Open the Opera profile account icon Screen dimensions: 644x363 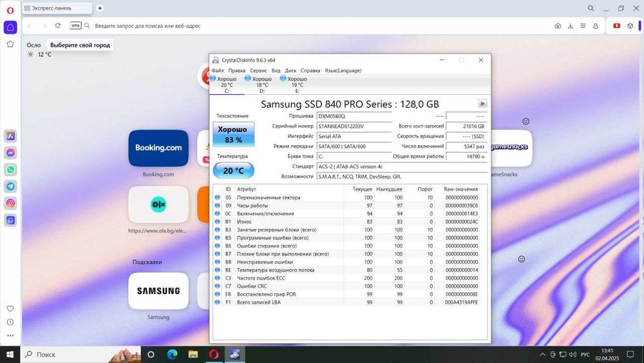pos(596,26)
